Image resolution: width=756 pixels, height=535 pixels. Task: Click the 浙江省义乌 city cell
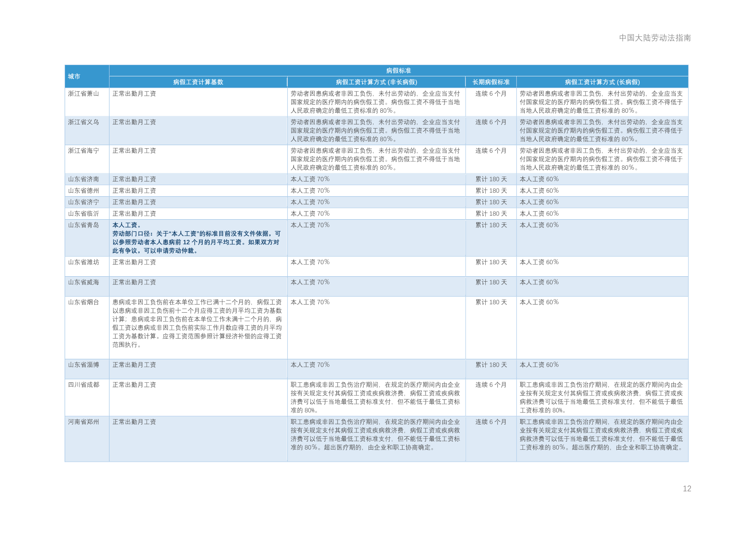click(x=84, y=122)
